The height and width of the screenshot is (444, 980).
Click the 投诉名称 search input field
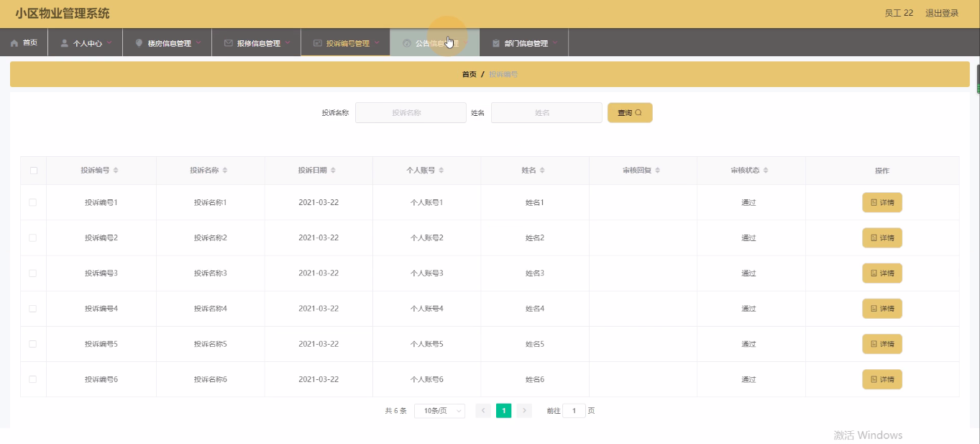[411, 112]
